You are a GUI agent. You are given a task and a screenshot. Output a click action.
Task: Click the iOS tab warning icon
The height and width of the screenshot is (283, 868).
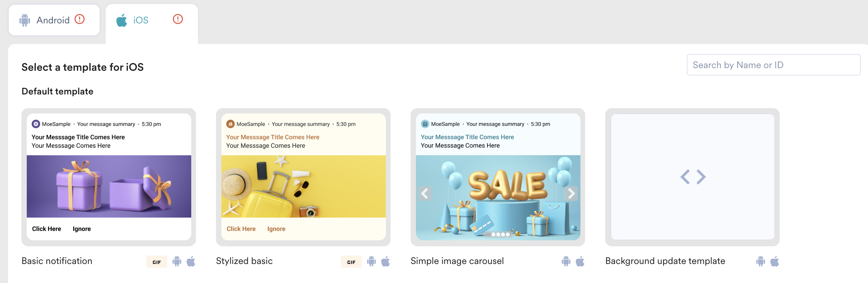pos(178,19)
